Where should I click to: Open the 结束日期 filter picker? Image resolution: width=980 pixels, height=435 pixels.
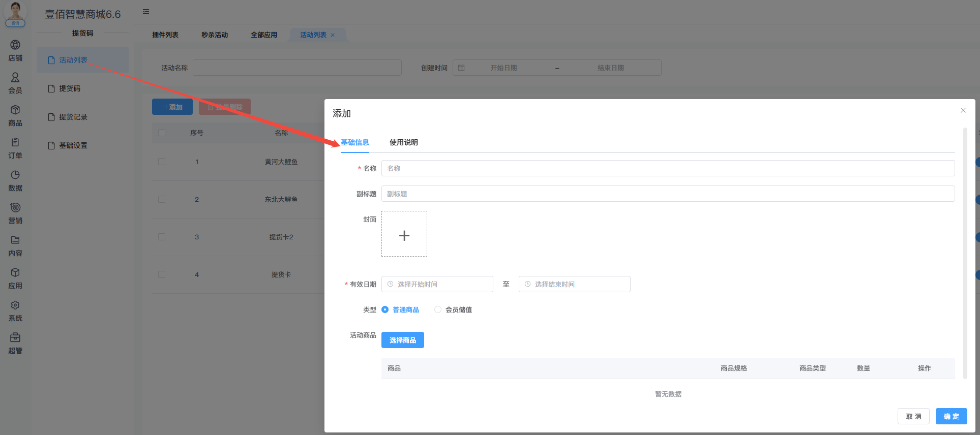[610, 68]
